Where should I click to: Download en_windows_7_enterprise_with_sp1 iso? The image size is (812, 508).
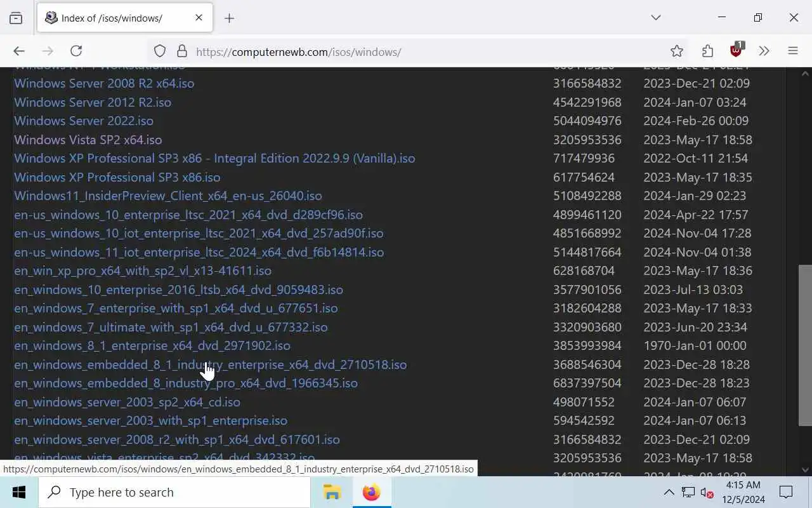click(x=176, y=308)
